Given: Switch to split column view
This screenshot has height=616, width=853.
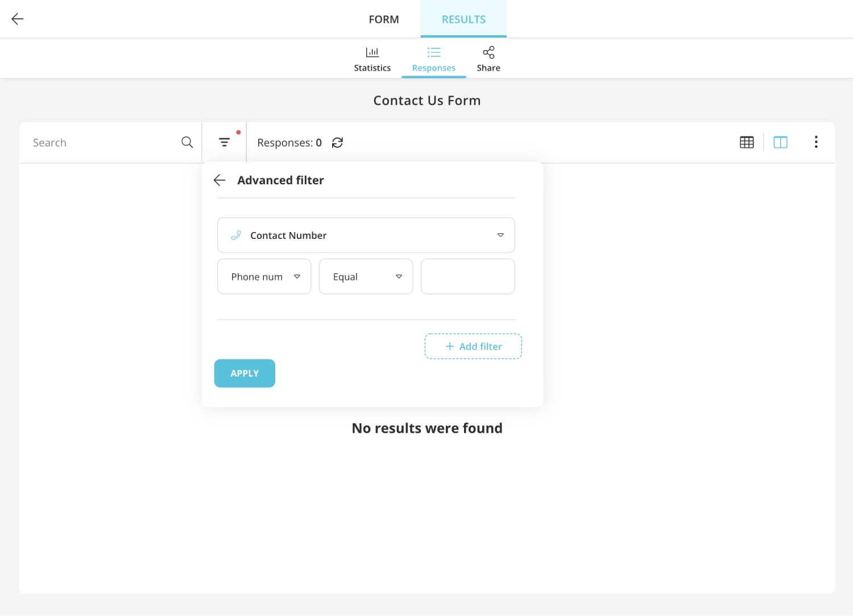Looking at the screenshot, I should click(780, 142).
